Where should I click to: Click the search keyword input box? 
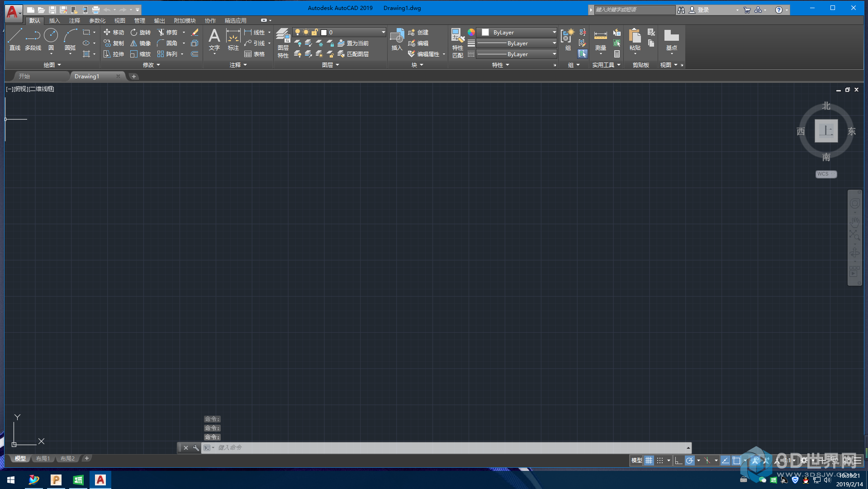point(634,10)
